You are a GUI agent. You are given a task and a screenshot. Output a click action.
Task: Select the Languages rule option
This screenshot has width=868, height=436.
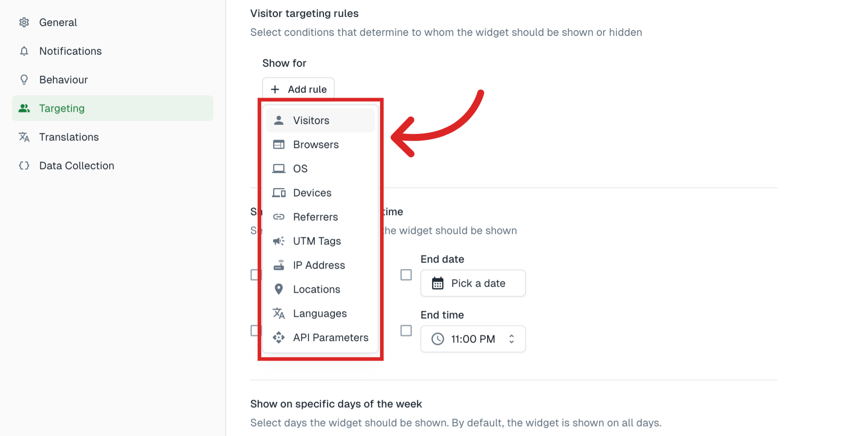click(319, 313)
